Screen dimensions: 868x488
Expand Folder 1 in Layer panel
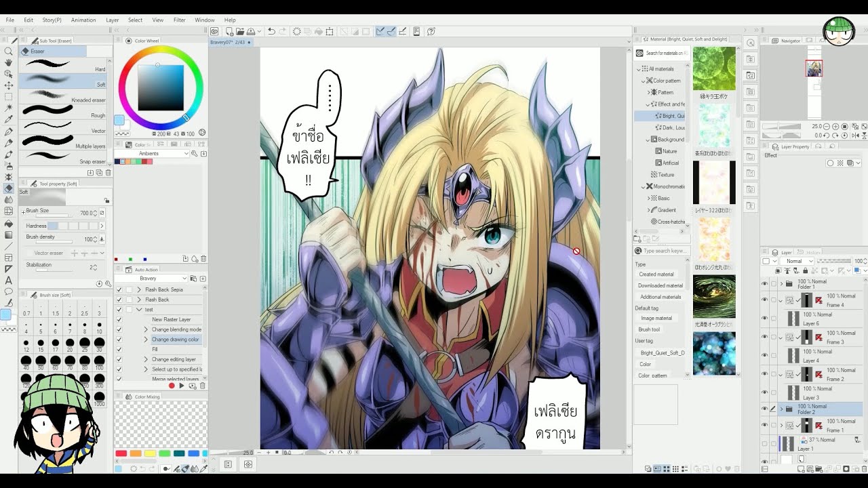coord(782,284)
